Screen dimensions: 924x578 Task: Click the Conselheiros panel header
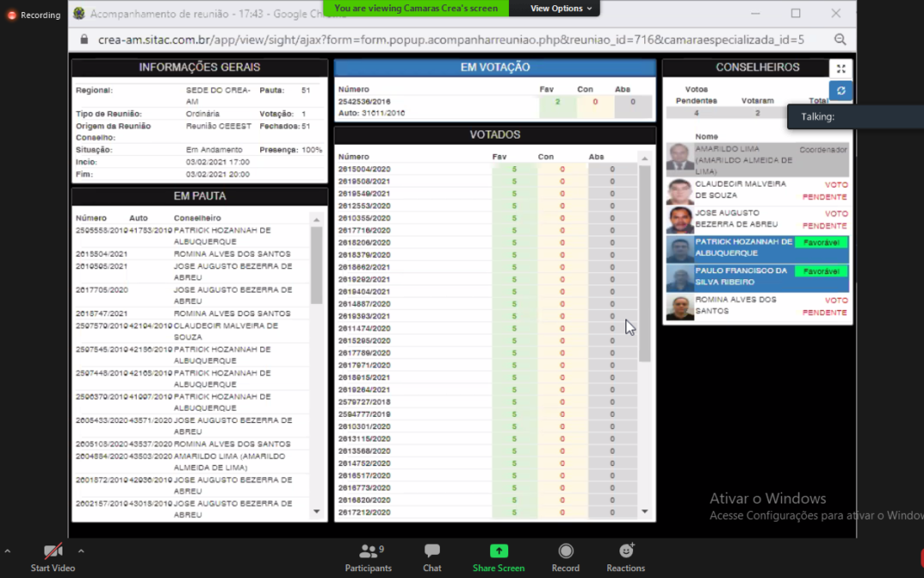click(757, 68)
